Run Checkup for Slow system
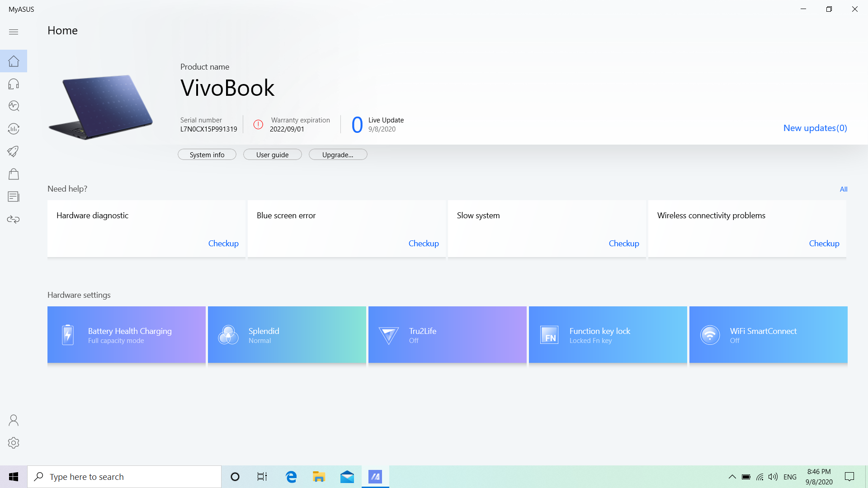Image resolution: width=868 pixels, height=488 pixels. tap(624, 243)
